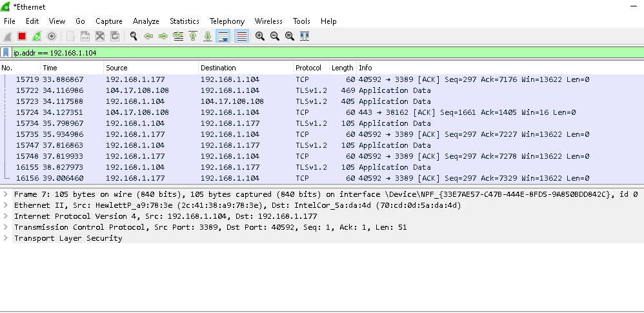Open the Analyze menu
The width and height of the screenshot is (644, 313).
(146, 21)
